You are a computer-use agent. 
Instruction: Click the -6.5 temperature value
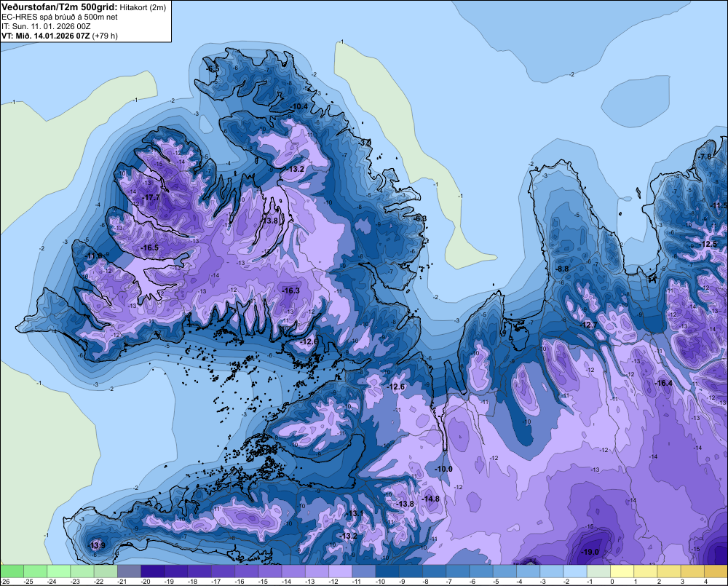point(213,68)
